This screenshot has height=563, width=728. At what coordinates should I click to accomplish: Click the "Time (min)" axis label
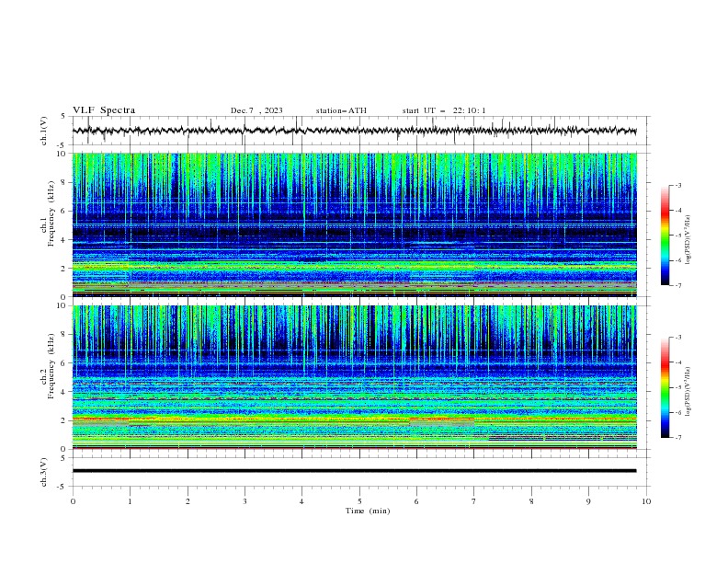[x=368, y=511]
